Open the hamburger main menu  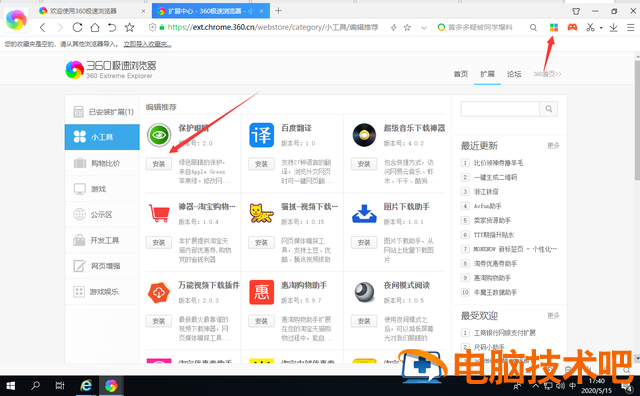[631, 27]
